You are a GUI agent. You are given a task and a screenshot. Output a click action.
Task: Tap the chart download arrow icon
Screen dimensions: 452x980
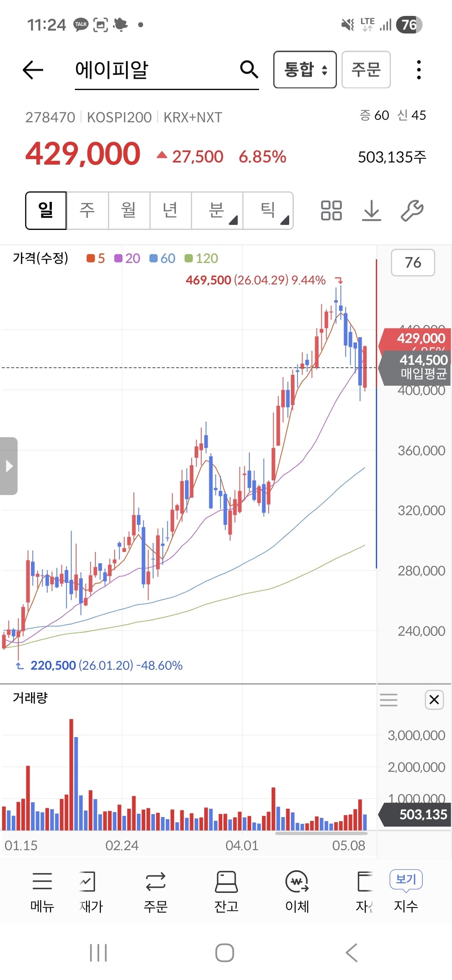click(372, 210)
